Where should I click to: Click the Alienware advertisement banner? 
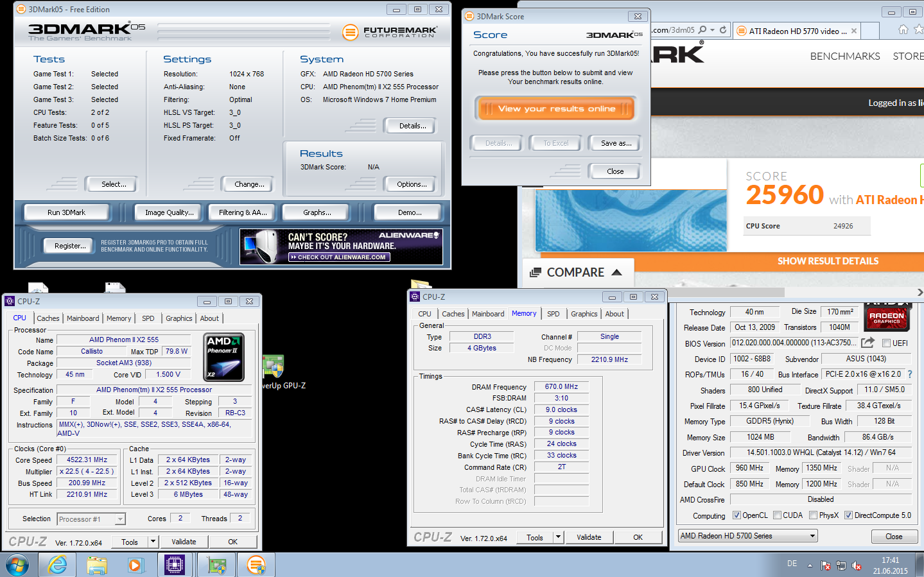(x=341, y=247)
